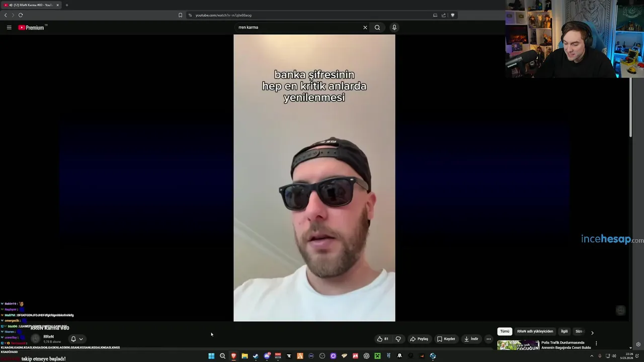Expand notification options chevron
The image size is (644, 362).
(81, 339)
